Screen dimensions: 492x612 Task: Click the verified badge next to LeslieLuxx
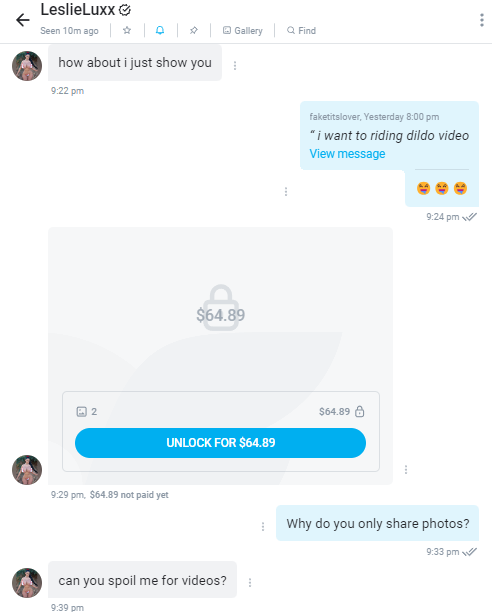click(124, 10)
